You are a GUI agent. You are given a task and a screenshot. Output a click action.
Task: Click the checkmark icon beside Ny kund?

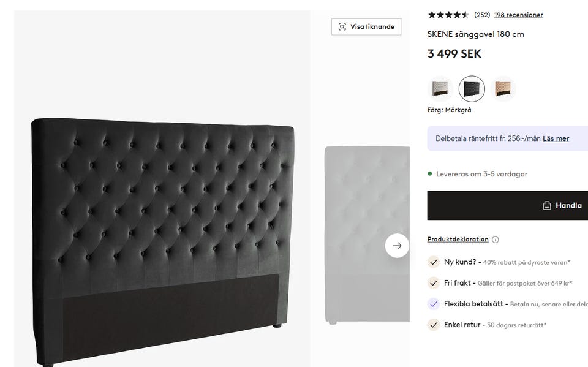(434, 262)
